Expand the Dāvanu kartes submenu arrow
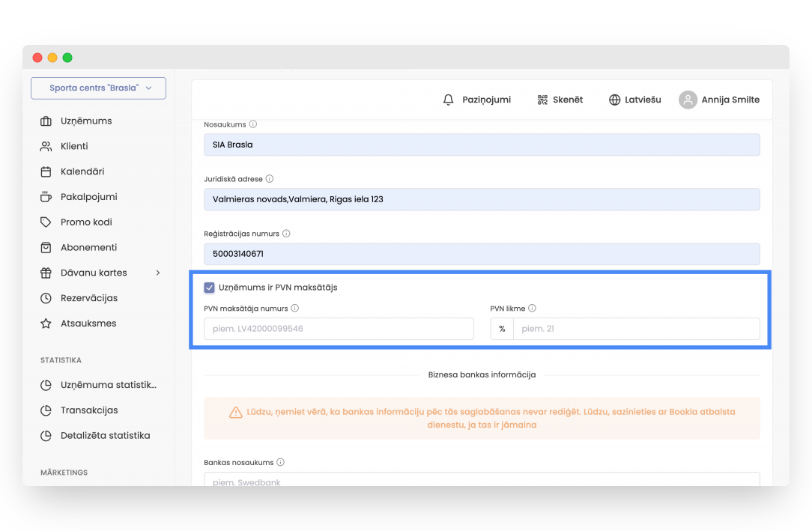 point(158,273)
